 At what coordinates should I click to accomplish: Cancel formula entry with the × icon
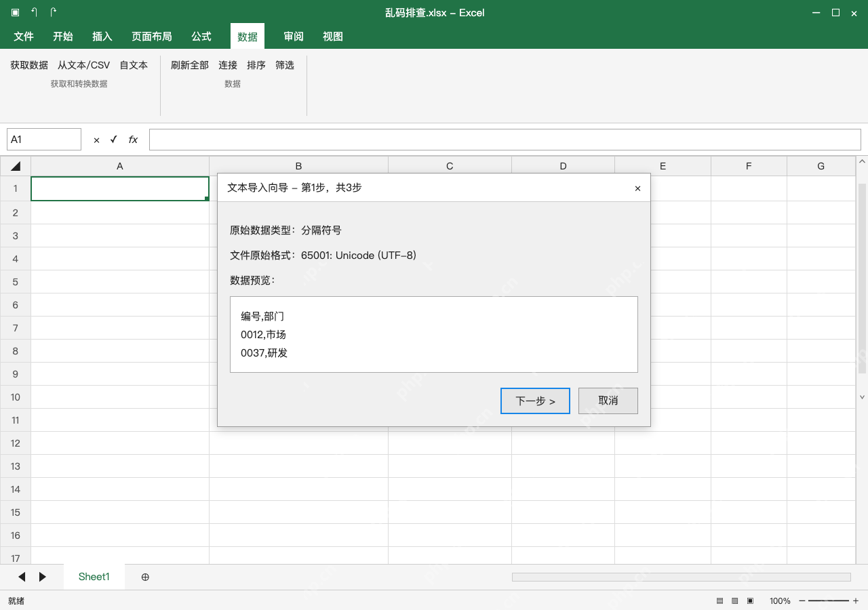point(96,140)
